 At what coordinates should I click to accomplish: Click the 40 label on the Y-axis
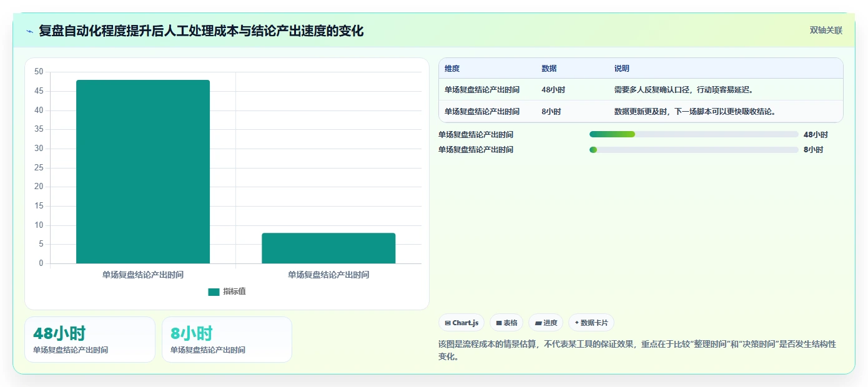(x=39, y=110)
